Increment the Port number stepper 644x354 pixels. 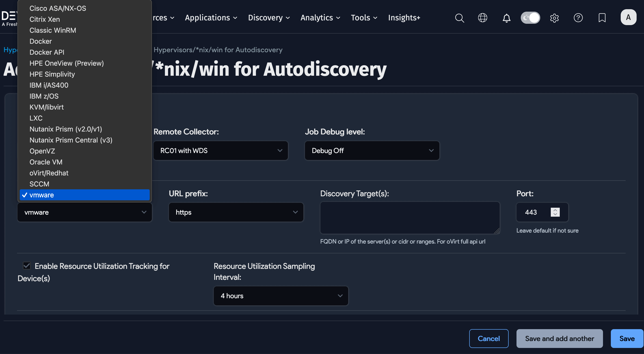click(555, 210)
